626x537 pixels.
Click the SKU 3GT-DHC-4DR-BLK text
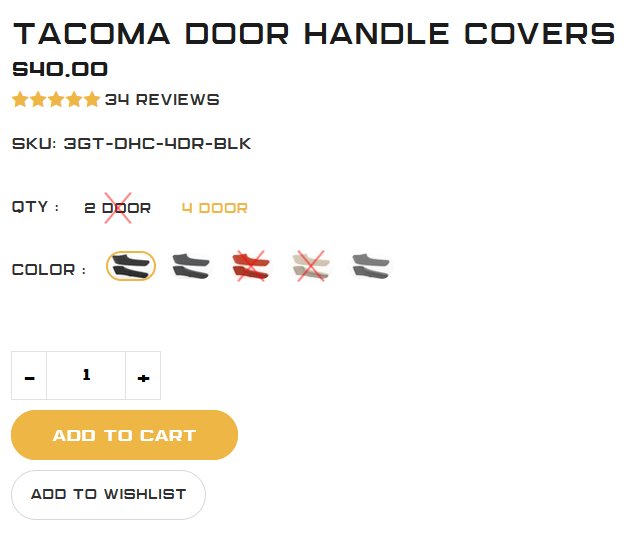click(132, 144)
